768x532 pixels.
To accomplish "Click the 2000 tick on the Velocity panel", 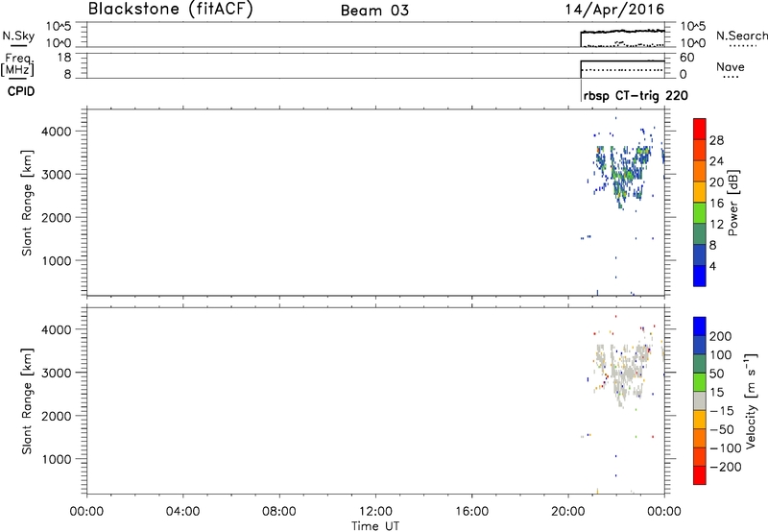I will 57,416.
